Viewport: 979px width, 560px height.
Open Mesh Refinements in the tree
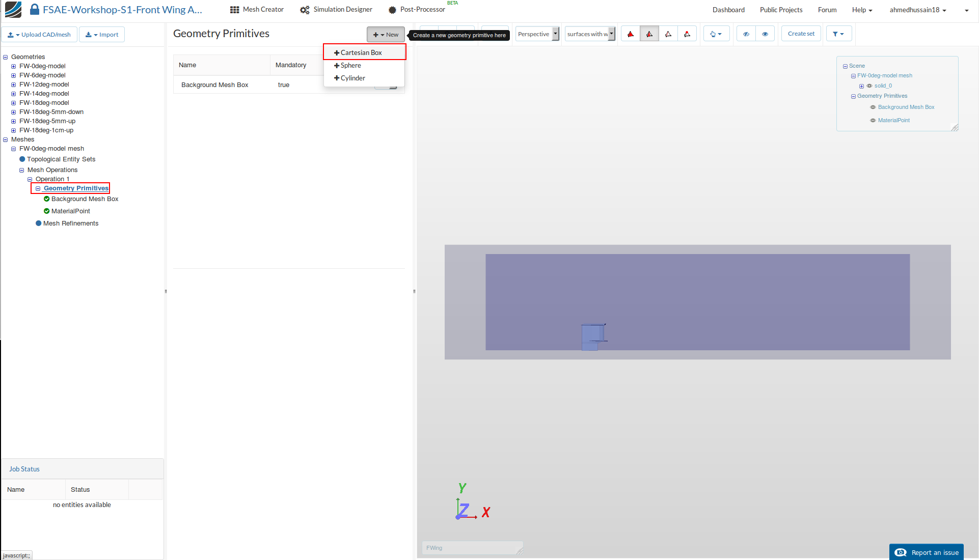tap(71, 223)
